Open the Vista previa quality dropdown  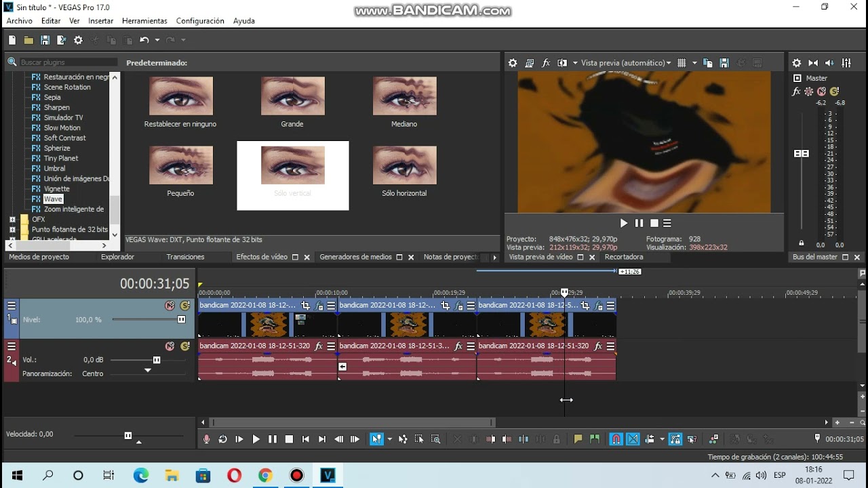626,63
